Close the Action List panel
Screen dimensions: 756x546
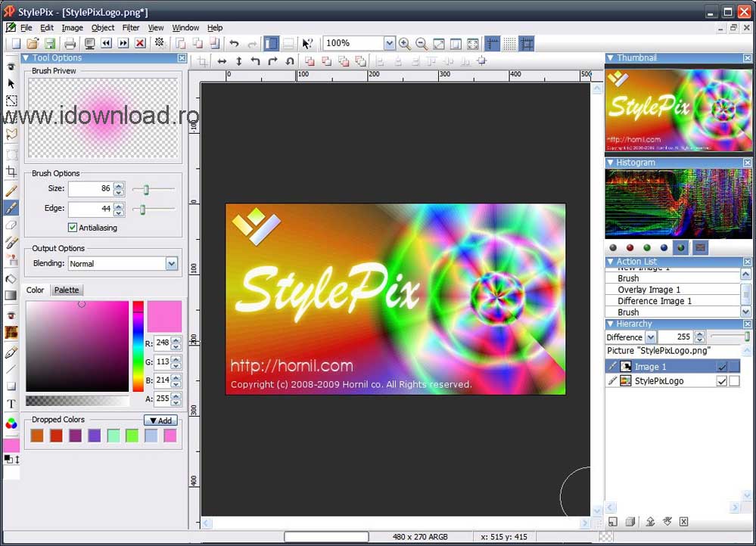click(x=747, y=261)
